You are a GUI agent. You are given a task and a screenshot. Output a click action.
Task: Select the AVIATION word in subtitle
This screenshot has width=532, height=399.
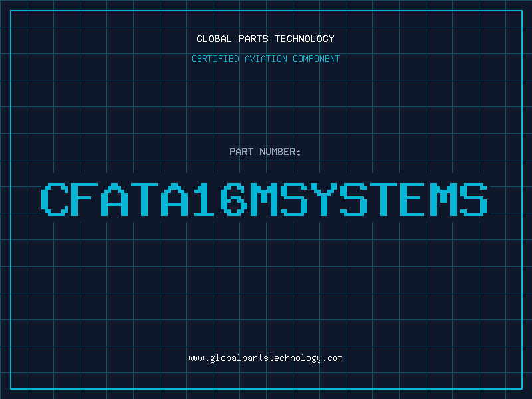(x=266, y=59)
